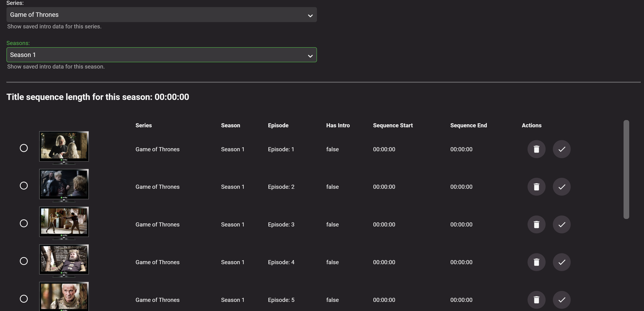Screen dimensions: 644x311
Task: Delete intro data for Episode 1
Action: pos(536,149)
